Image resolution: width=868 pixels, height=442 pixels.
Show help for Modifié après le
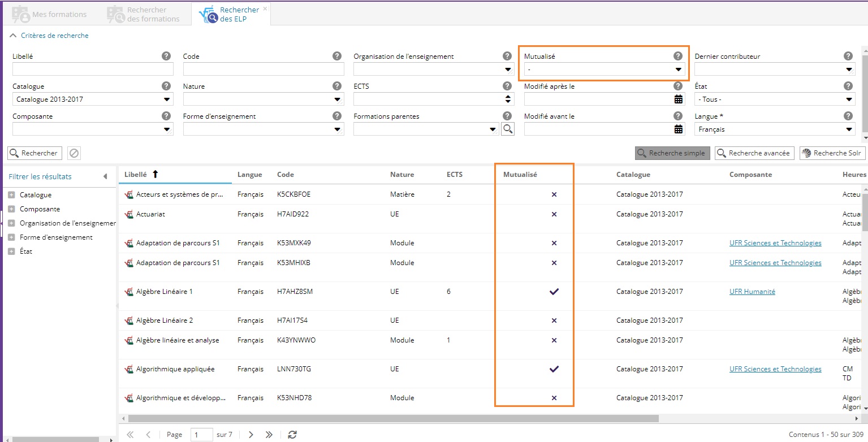pos(678,86)
